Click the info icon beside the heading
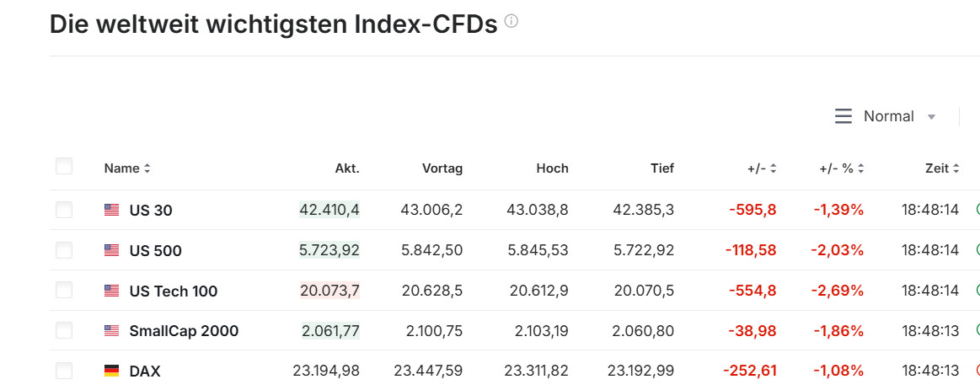The image size is (980, 390). pyautogui.click(x=511, y=22)
